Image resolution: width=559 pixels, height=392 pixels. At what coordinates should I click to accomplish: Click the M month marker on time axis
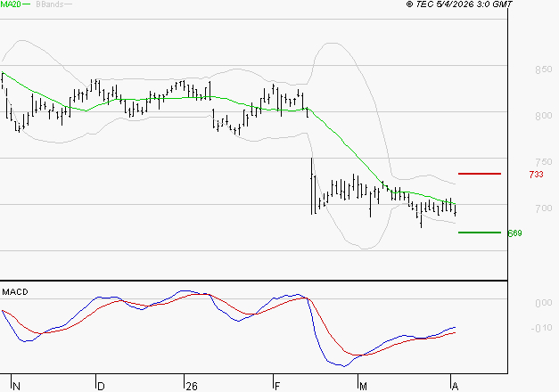tap(363, 387)
